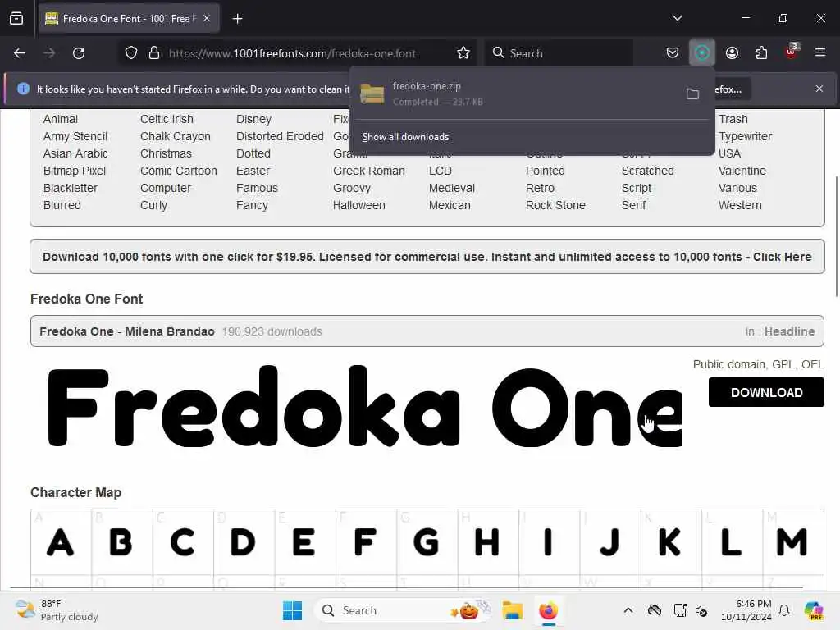Screen dimensions: 840x630
Task: Click the site padlock icon
Action: click(x=154, y=53)
